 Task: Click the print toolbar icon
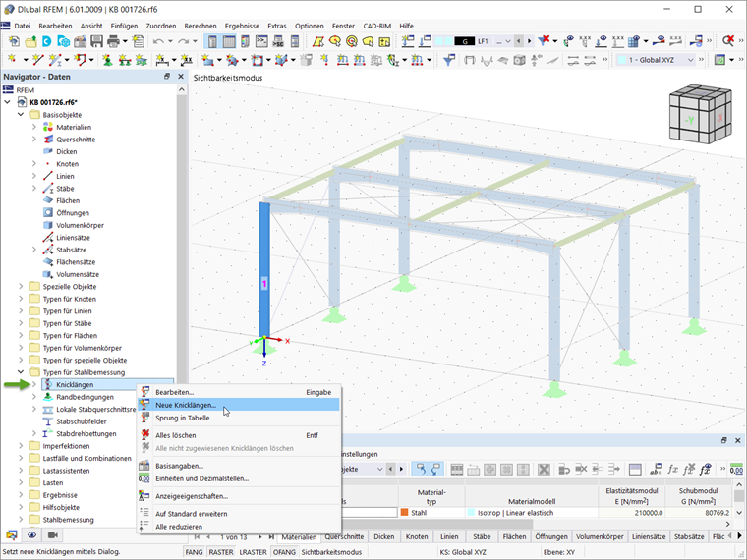[x=113, y=41]
